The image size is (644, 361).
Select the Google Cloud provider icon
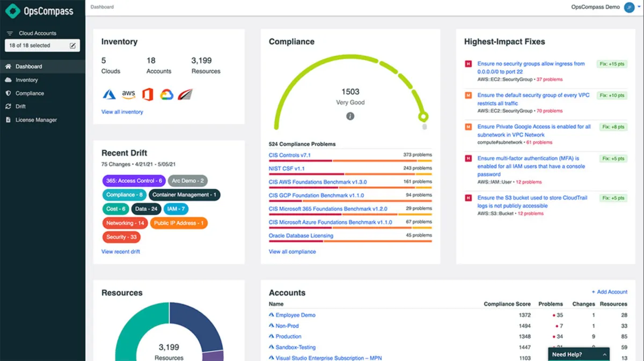point(166,94)
